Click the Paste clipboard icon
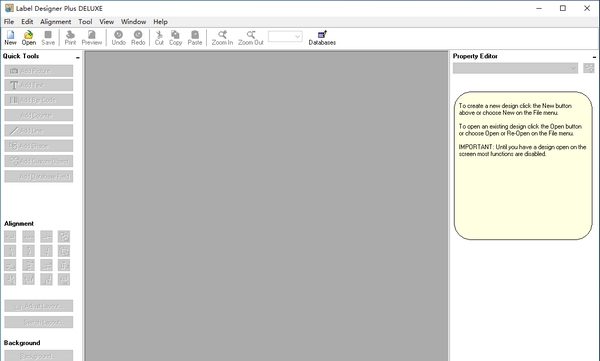Image resolution: width=600 pixels, height=361 pixels. [x=195, y=38]
